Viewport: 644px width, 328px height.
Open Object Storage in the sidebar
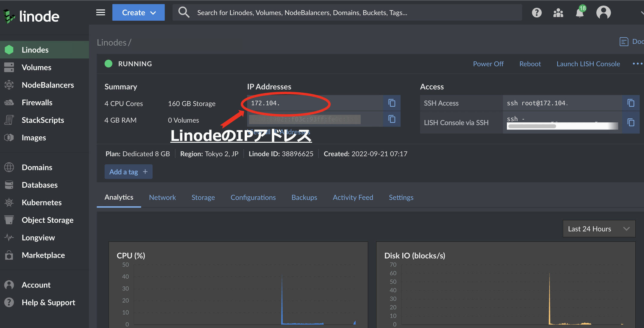[x=47, y=220]
